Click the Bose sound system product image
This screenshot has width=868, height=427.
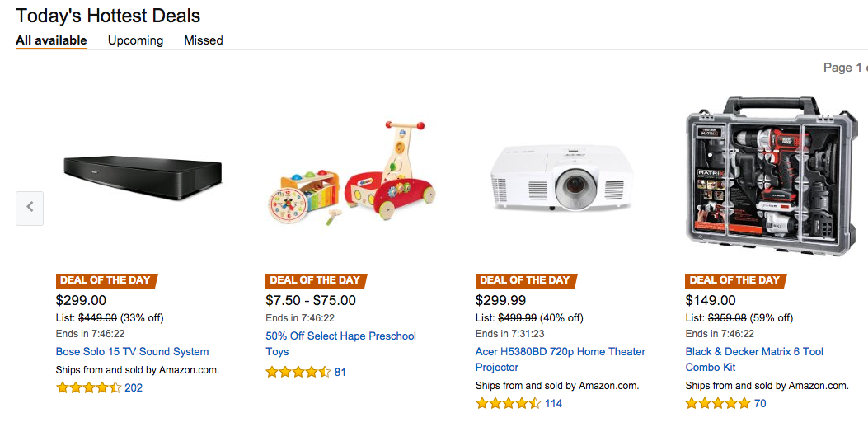coord(143,178)
